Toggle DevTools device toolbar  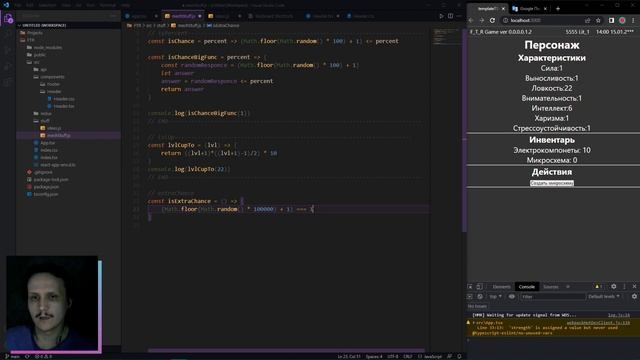click(480, 287)
